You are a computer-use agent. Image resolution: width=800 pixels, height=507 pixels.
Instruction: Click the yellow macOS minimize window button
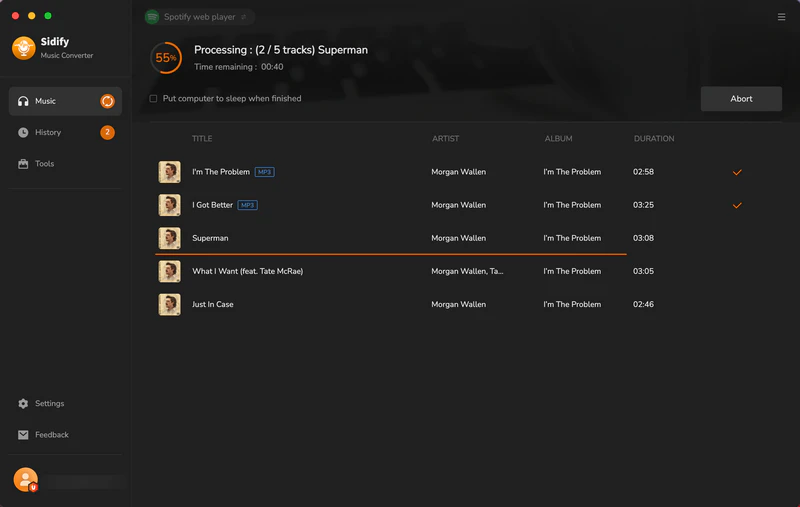click(32, 16)
